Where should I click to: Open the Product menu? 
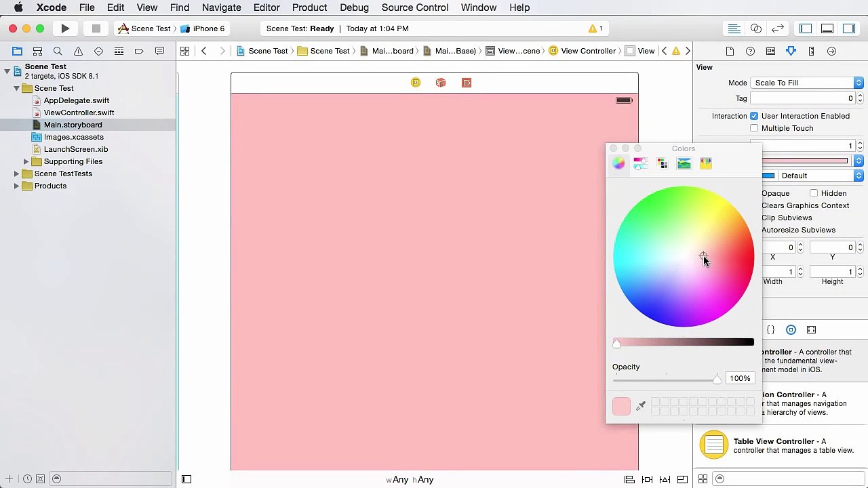(x=309, y=7)
